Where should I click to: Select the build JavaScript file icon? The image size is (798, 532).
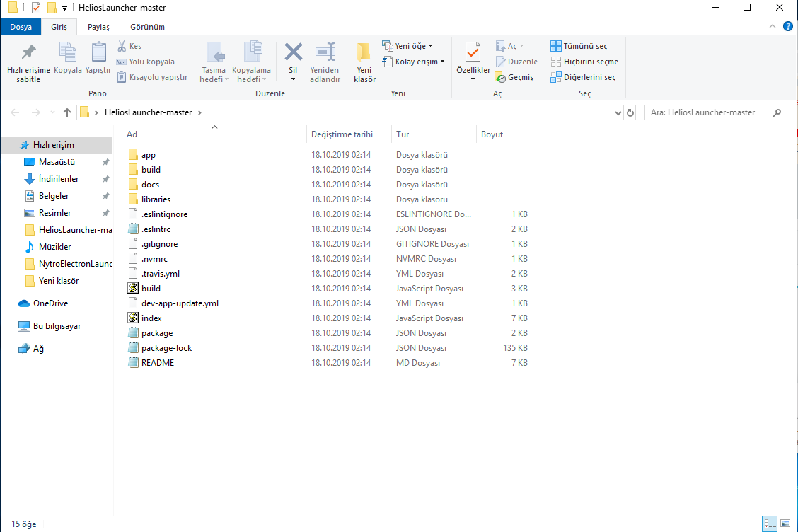pos(133,288)
